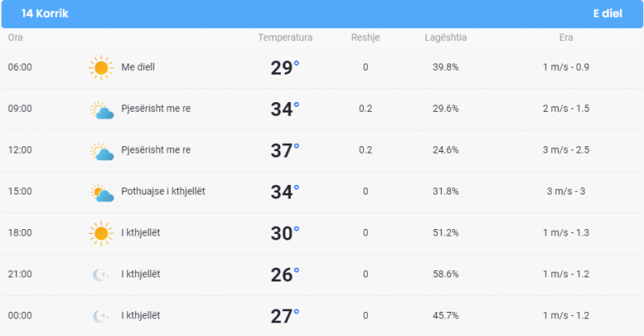Select the 37° temperature at 12:00
The height and width of the screenshot is (336, 644).
(x=285, y=150)
